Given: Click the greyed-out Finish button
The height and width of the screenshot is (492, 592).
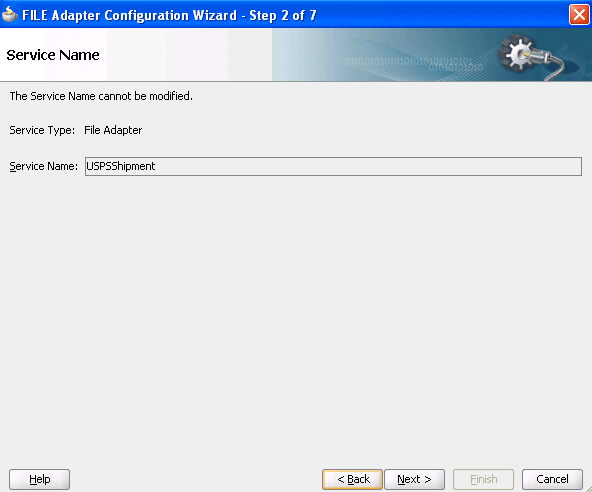Looking at the screenshot, I should point(483,479).
